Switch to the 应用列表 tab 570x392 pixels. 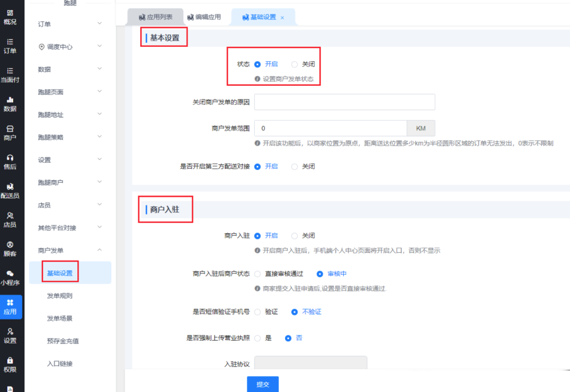(155, 17)
